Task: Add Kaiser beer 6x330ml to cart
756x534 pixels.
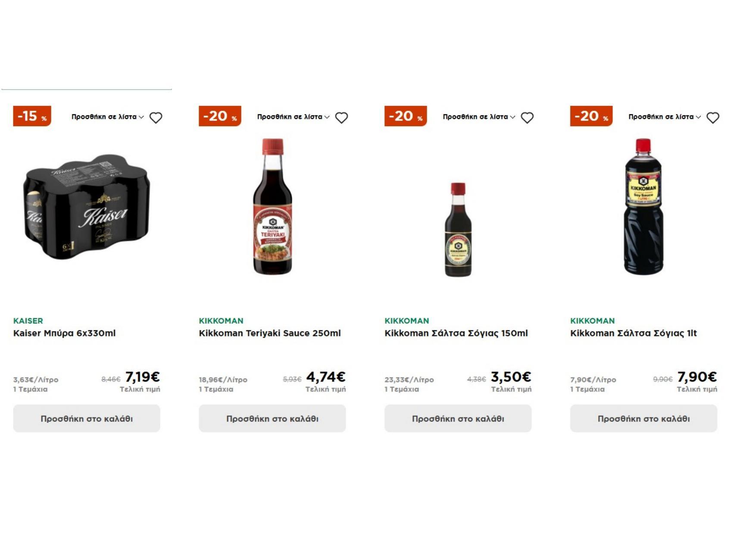Action: 87,418
